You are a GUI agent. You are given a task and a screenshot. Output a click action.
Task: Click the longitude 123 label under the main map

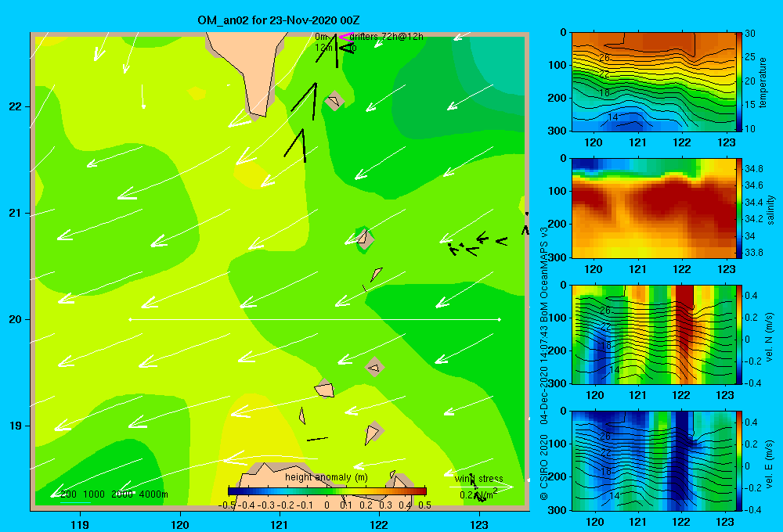(x=479, y=524)
